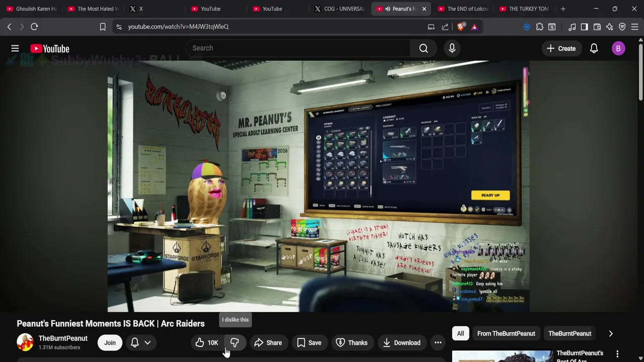Viewport: 644px width, 362px height.
Task: Mute the playing Peanut's tab speaker icon
Action: pyautogui.click(x=387, y=9)
